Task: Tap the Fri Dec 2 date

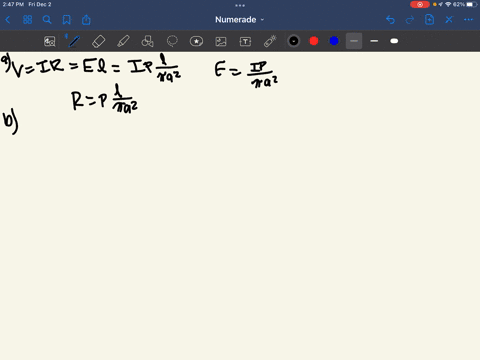Action: click(x=40, y=4)
